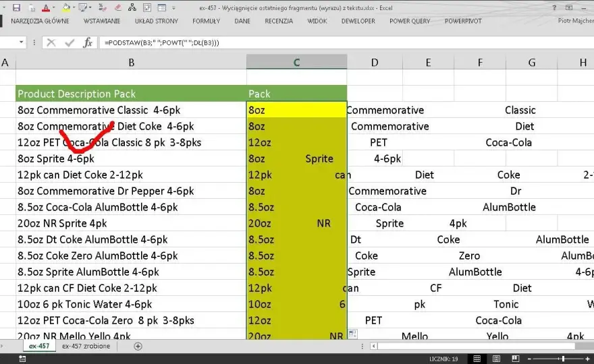Click the Save icon in quick access toolbar
The width and height of the screenshot is (594, 364).
tap(16, 7)
